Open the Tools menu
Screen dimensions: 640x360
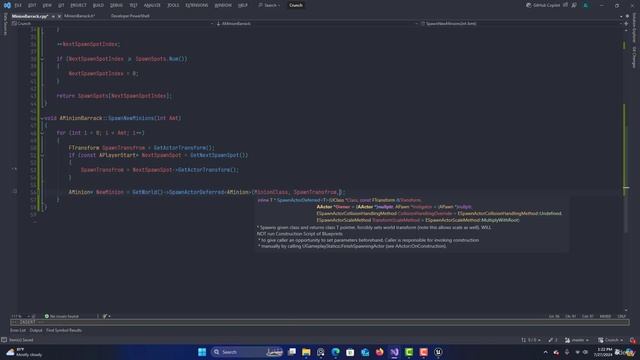(173, 5)
